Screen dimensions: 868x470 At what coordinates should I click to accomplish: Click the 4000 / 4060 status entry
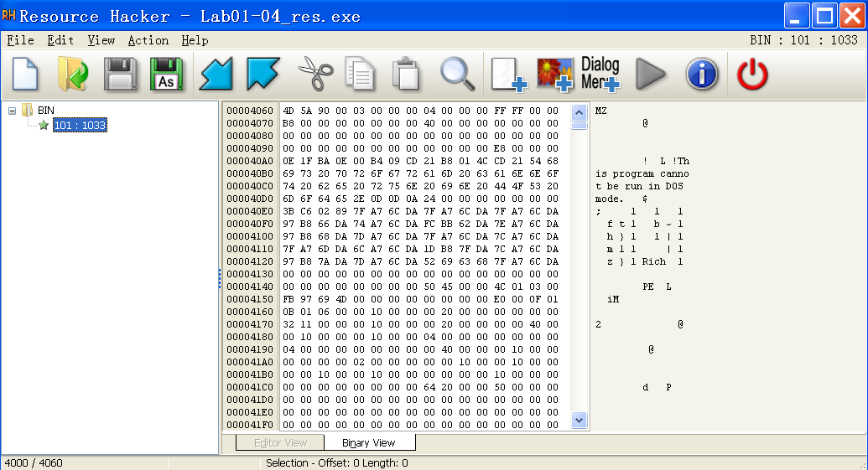pos(34,462)
